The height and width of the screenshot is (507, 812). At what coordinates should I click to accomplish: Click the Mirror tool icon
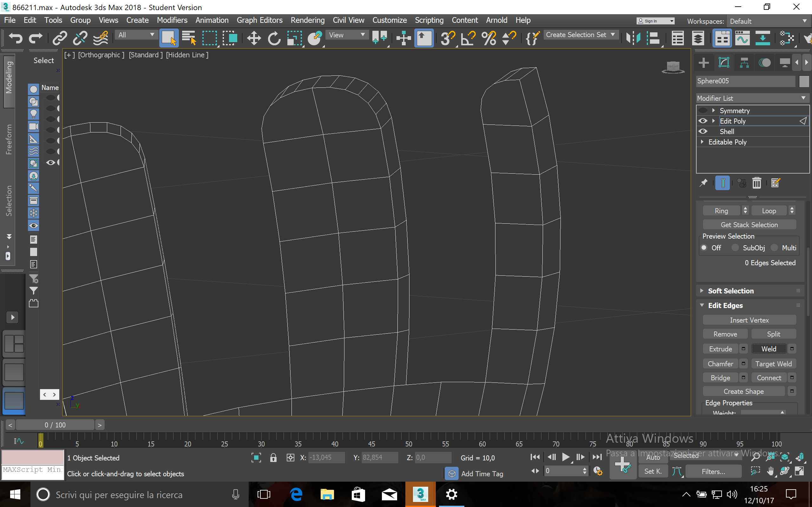[633, 38]
